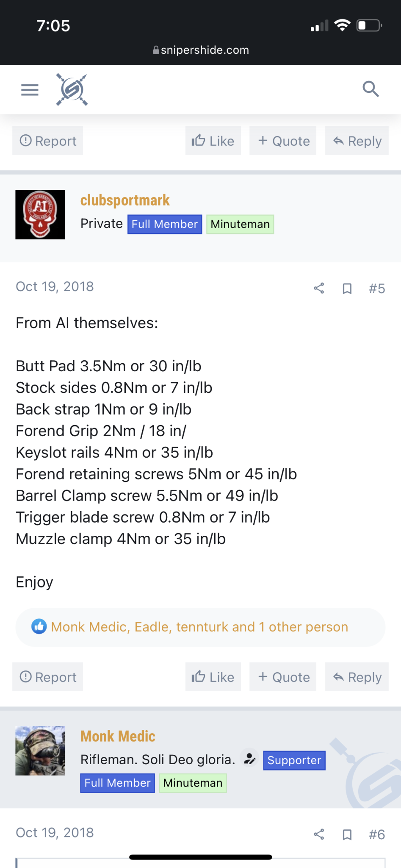Screen dimensions: 401x868
Task: View clubsportmark's AI skull avatar
Action: pos(40,214)
